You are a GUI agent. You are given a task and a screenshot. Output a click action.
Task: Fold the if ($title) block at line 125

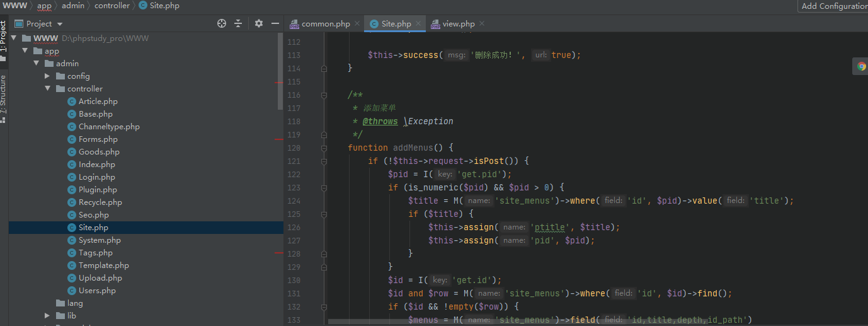pyautogui.click(x=324, y=214)
